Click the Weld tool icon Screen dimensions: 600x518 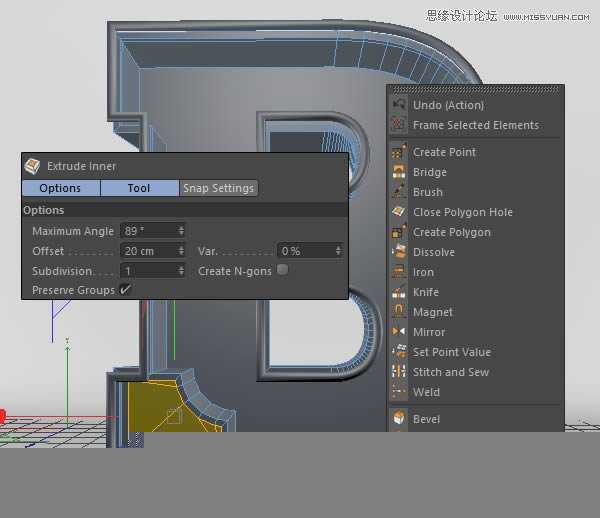click(399, 392)
